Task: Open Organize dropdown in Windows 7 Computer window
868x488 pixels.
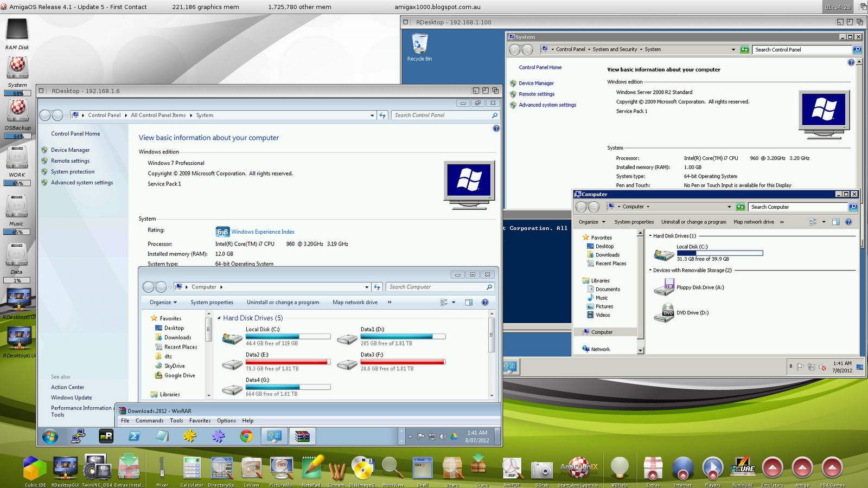Action: coord(163,303)
